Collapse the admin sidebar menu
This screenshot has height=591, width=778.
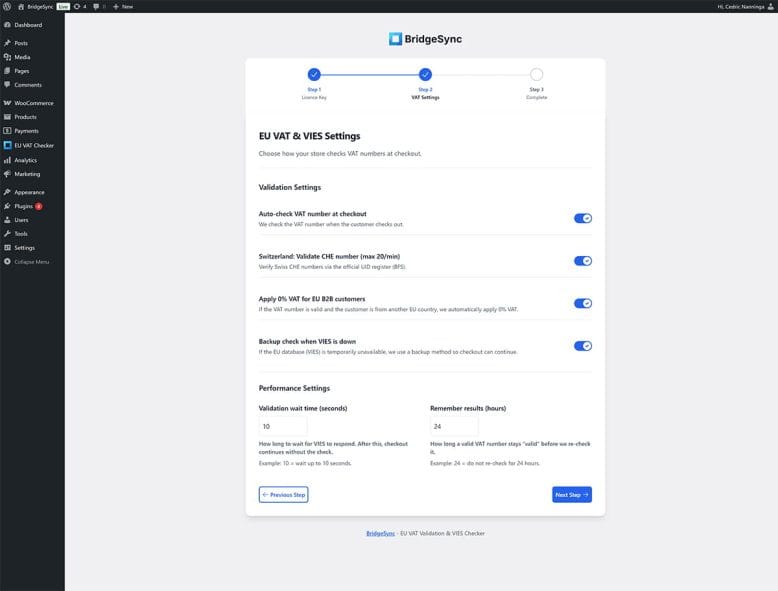click(31, 262)
